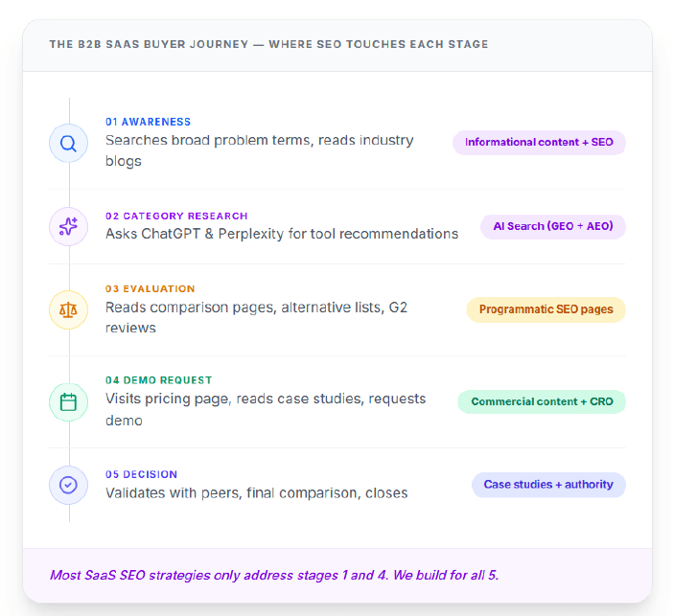Click the sparkle Category Research icon

coord(68,226)
